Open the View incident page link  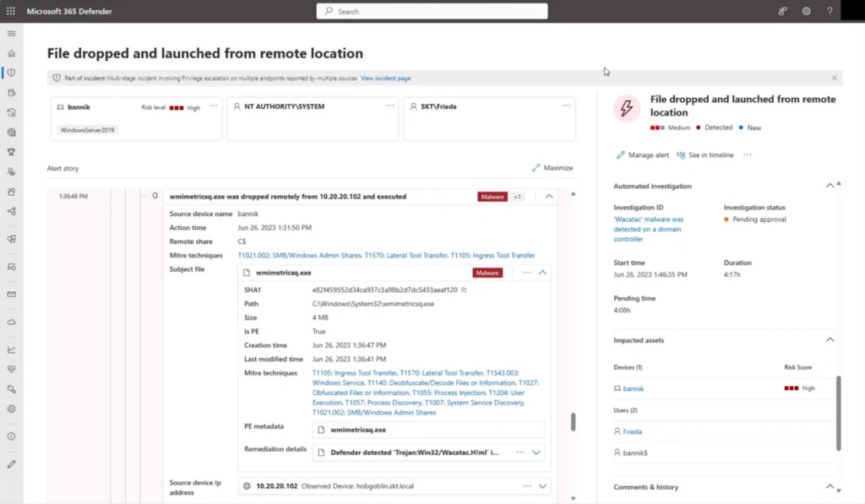pyautogui.click(x=385, y=78)
